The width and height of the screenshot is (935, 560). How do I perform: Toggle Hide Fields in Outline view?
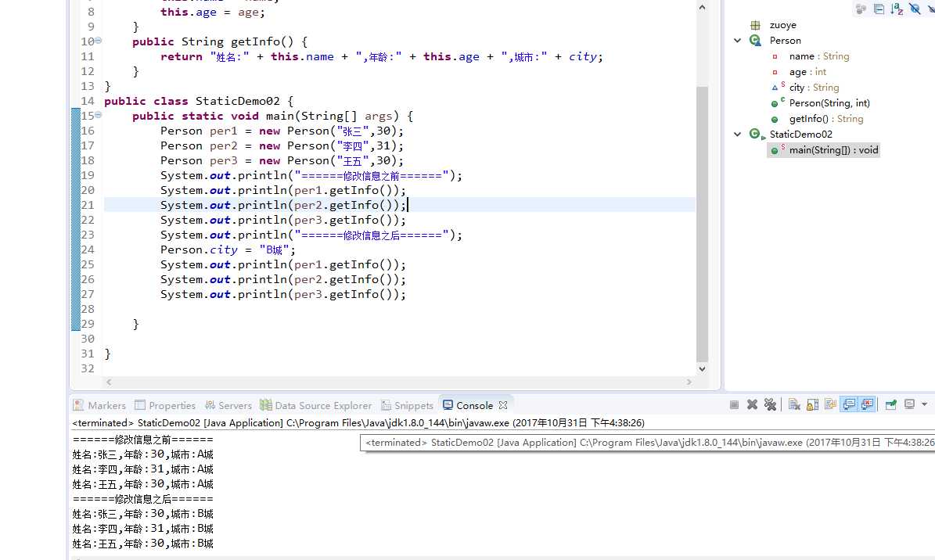point(915,9)
